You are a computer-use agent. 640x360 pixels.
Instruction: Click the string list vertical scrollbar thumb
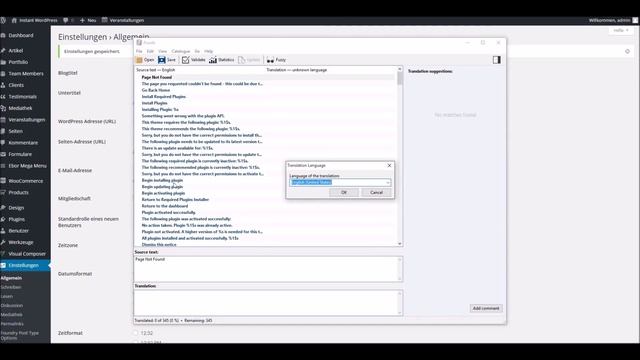(x=400, y=78)
